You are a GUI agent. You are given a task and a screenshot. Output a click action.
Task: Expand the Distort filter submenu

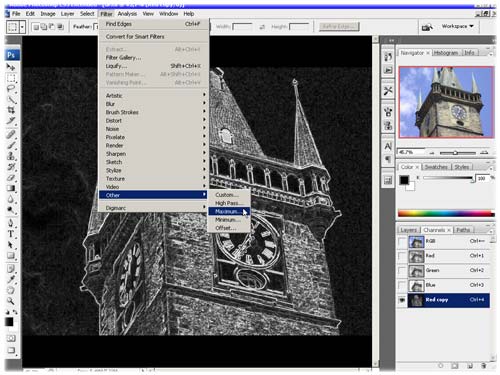coord(154,121)
